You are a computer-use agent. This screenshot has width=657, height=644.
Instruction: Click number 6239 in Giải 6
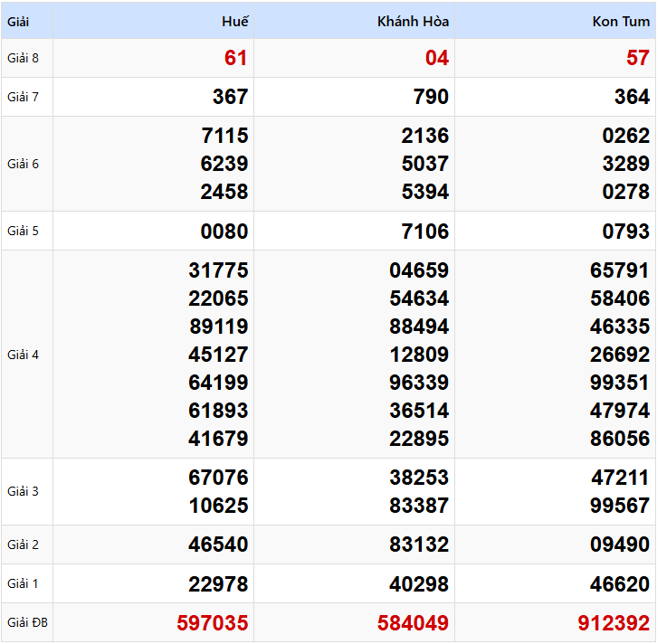coord(224,164)
